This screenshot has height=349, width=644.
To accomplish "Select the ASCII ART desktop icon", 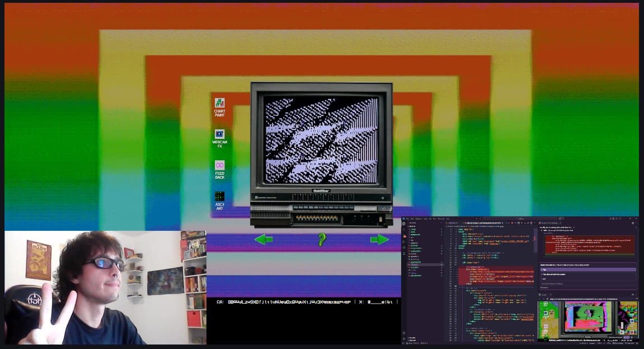I will pyautogui.click(x=218, y=197).
